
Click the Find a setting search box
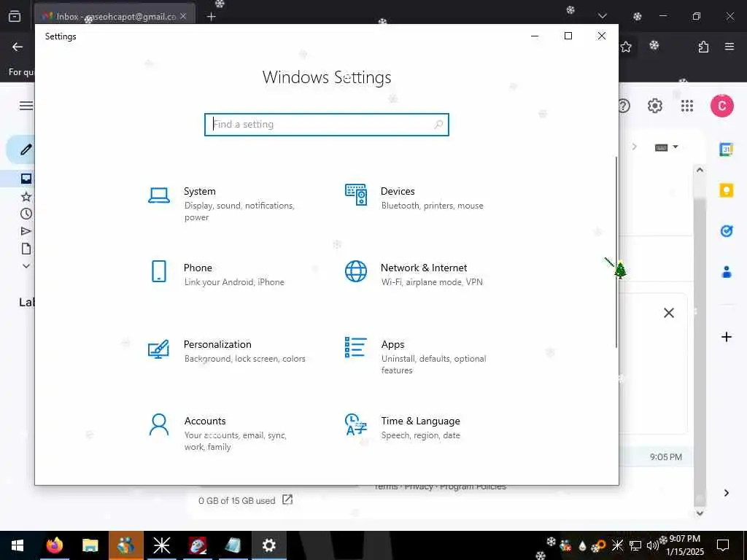tap(326, 124)
